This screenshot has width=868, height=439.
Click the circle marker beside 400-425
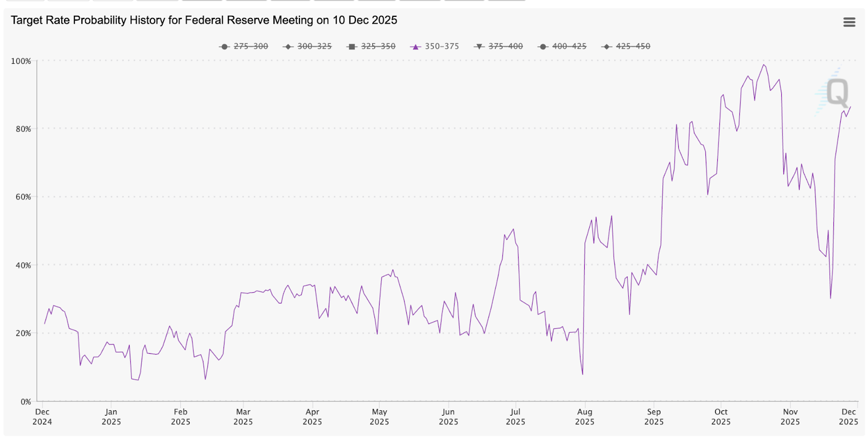(542, 47)
